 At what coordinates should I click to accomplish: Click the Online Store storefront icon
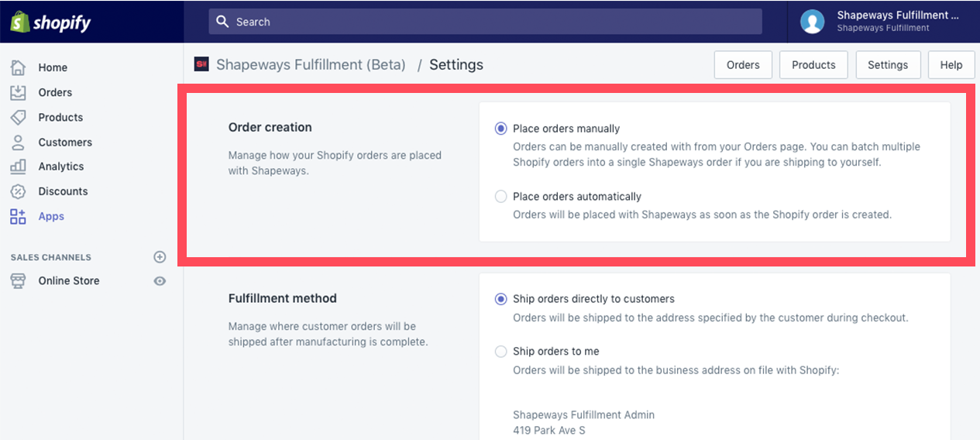click(x=18, y=281)
